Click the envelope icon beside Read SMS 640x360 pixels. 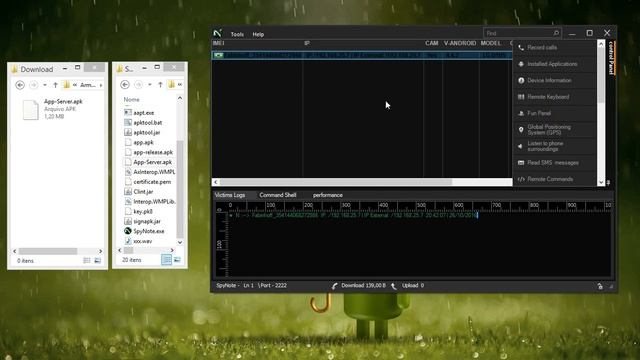(x=521, y=162)
